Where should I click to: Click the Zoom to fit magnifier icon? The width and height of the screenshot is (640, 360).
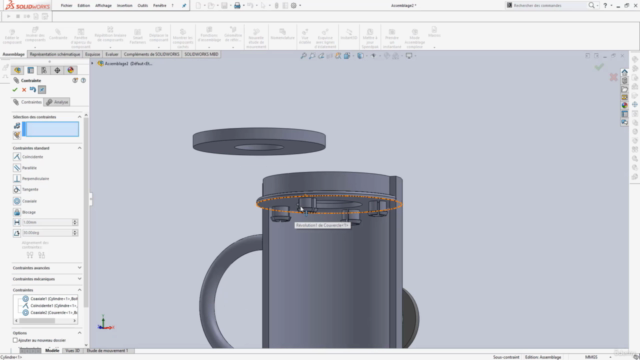point(304,56)
